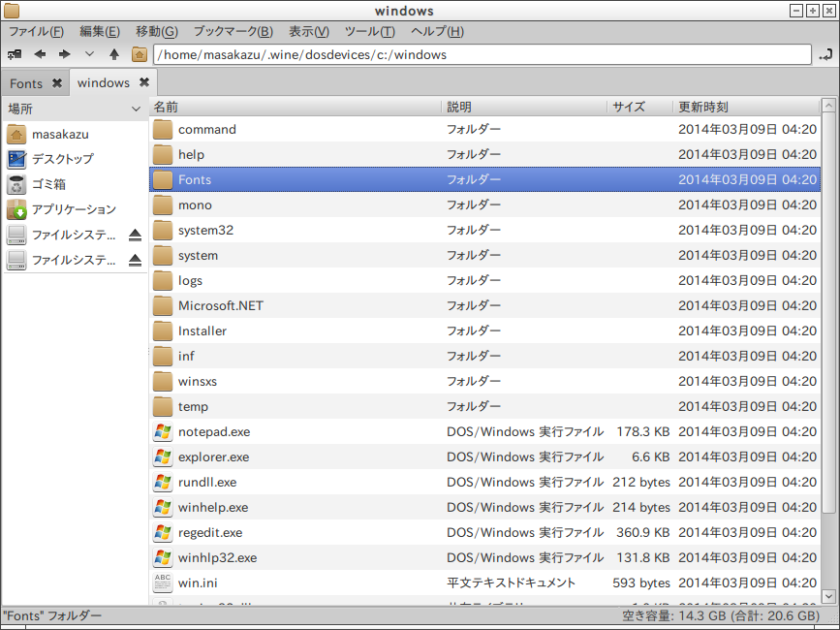Image resolution: width=840 pixels, height=630 pixels.
Task: Select the winhlp32.exe file
Action: tap(484, 557)
